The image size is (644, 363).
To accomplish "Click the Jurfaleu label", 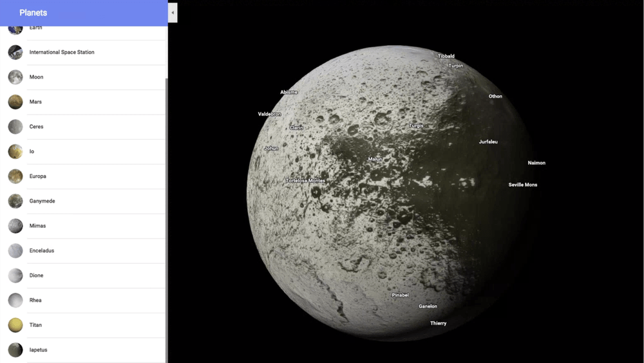I will (x=488, y=142).
